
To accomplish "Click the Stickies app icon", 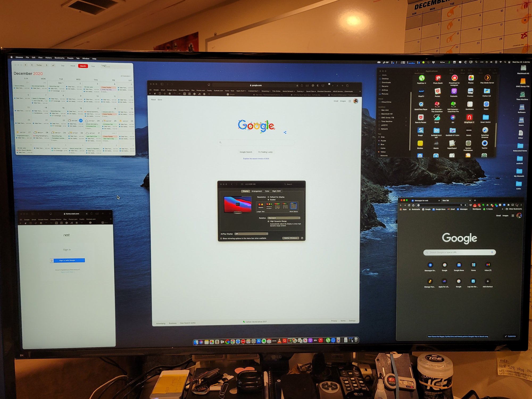I will point(420,144).
